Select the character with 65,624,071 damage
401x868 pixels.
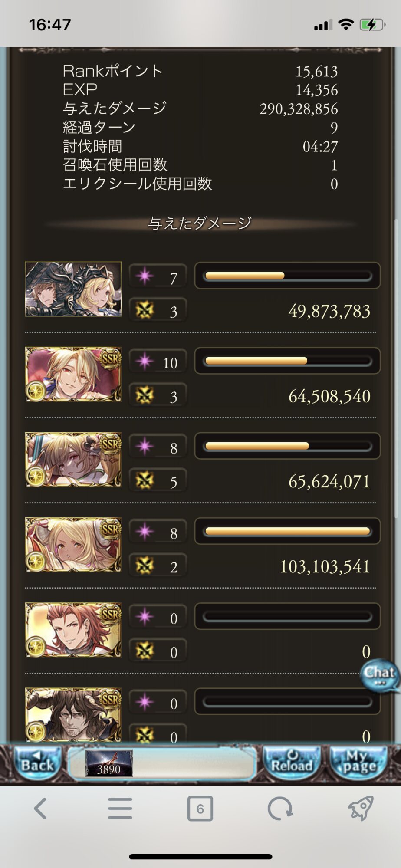73,459
